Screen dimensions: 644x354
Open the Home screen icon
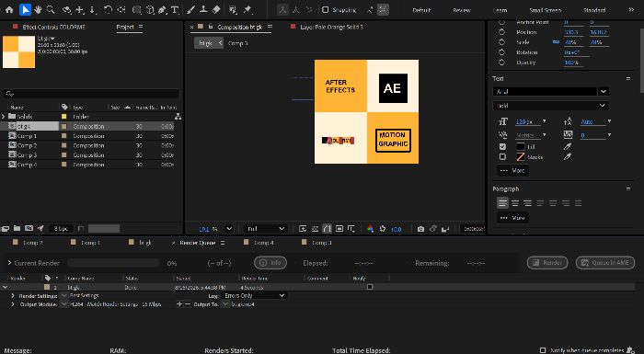pyautogui.click(x=9, y=9)
